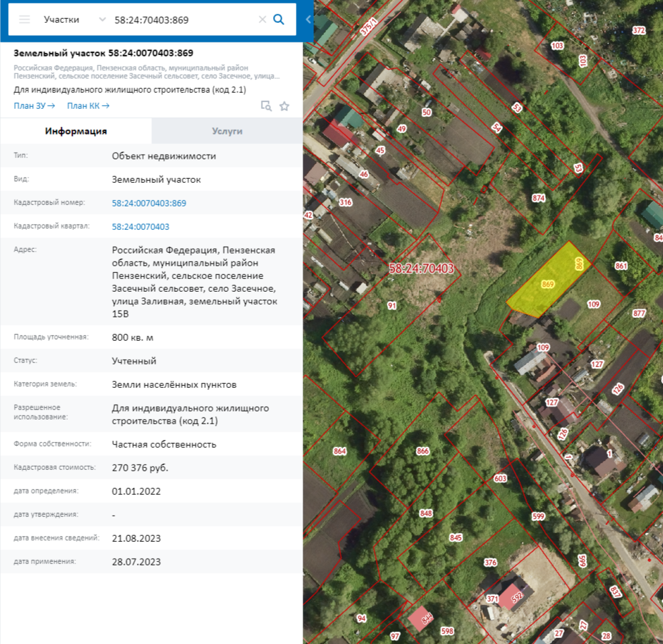Click cadastral number link 58:24:0070403:869

149,203
